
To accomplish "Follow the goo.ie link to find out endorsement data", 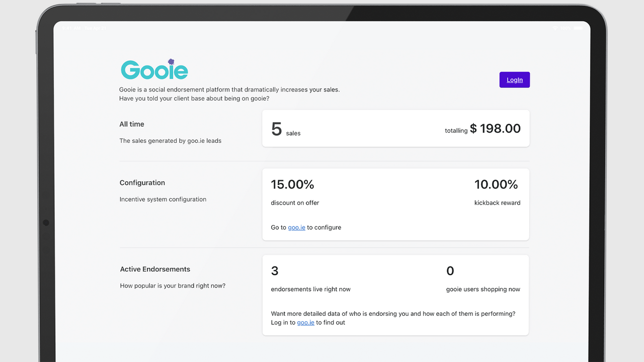I will click(305, 322).
